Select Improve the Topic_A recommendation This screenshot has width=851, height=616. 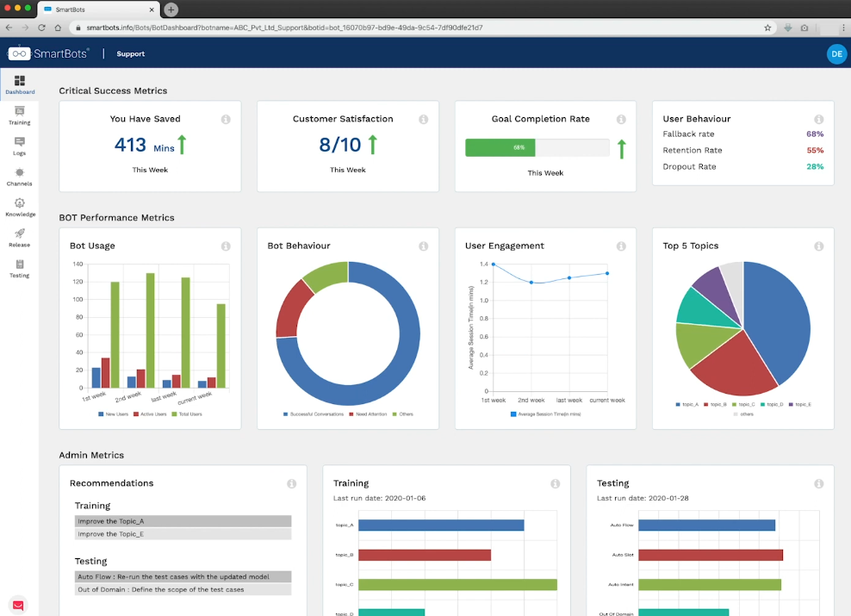[x=183, y=521]
